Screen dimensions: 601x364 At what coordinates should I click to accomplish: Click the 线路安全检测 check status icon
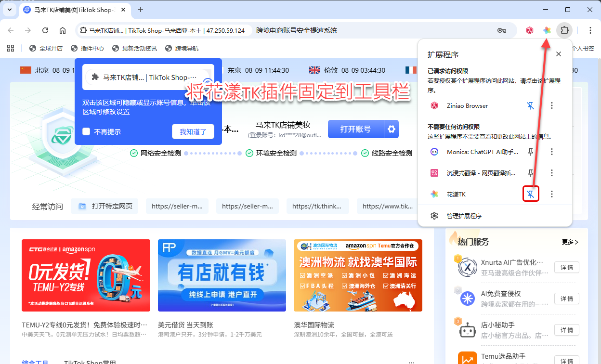tap(365, 153)
